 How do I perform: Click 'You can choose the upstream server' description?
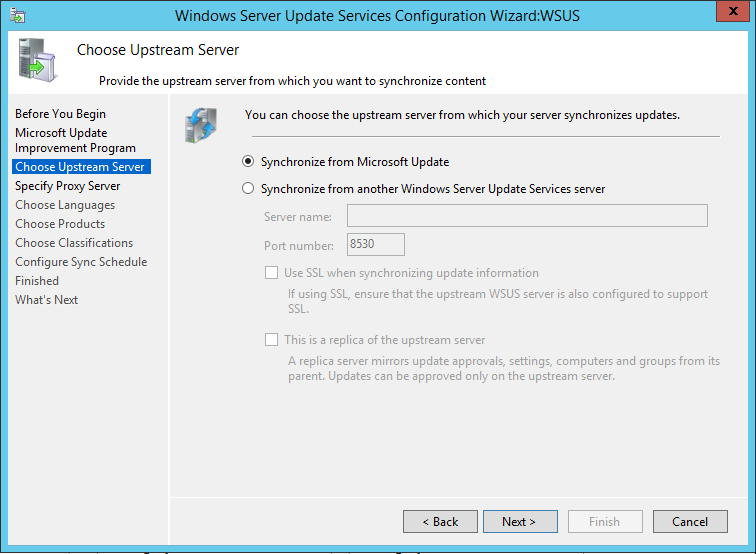[x=462, y=115]
